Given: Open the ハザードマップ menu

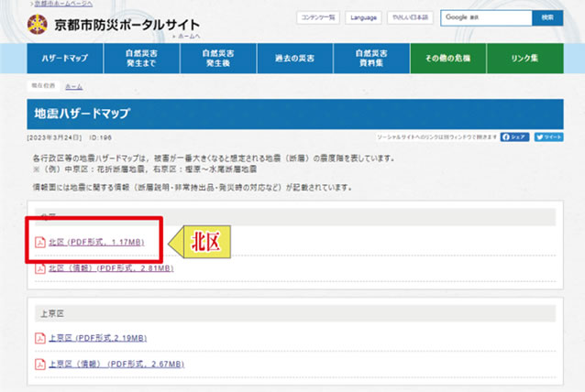Looking at the screenshot, I should (x=65, y=58).
